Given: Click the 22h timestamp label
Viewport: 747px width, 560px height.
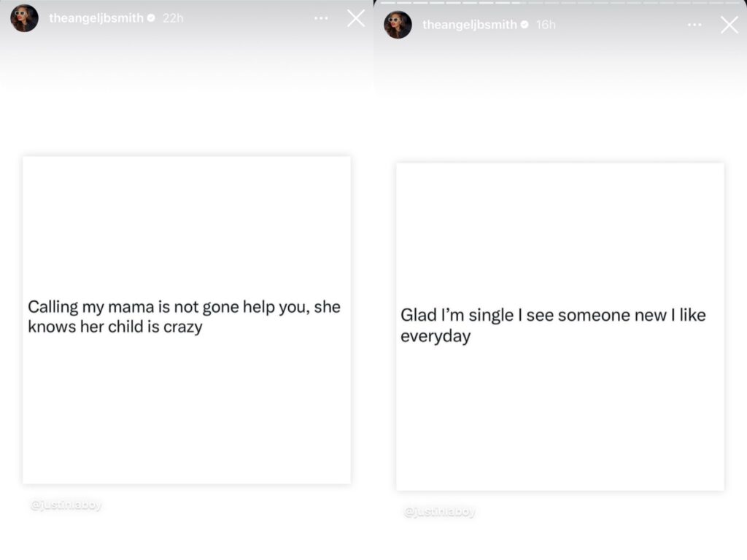Looking at the screenshot, I should pos(173,18).
